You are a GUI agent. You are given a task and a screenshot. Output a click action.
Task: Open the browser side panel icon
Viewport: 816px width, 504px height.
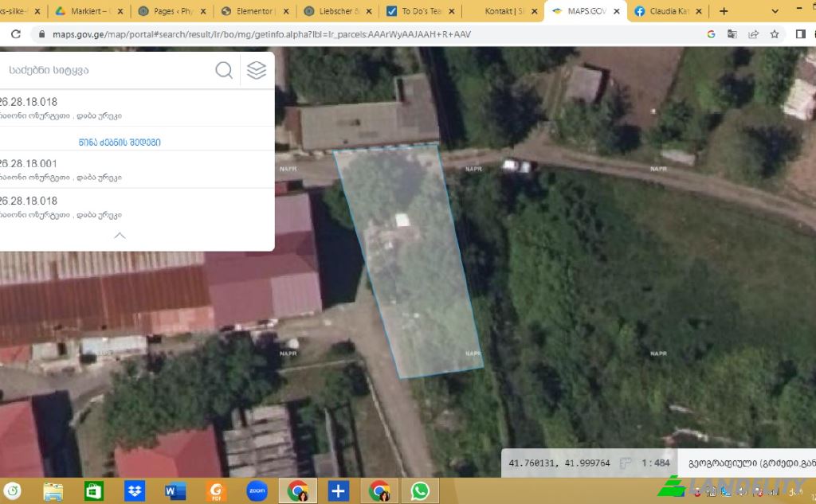click(x=801, y=34)
